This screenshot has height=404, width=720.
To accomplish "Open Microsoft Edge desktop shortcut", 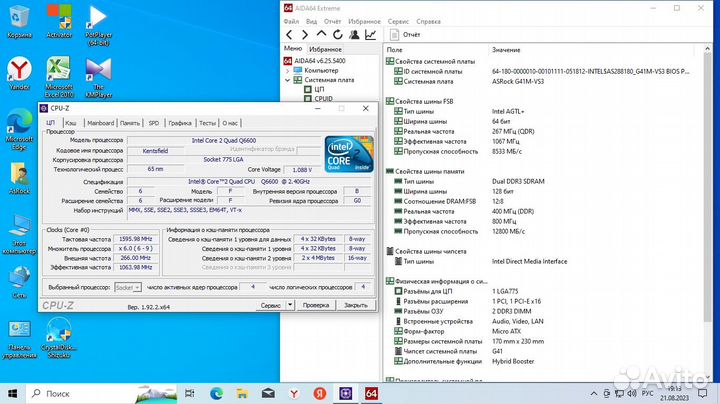I will tap(19, 130).
